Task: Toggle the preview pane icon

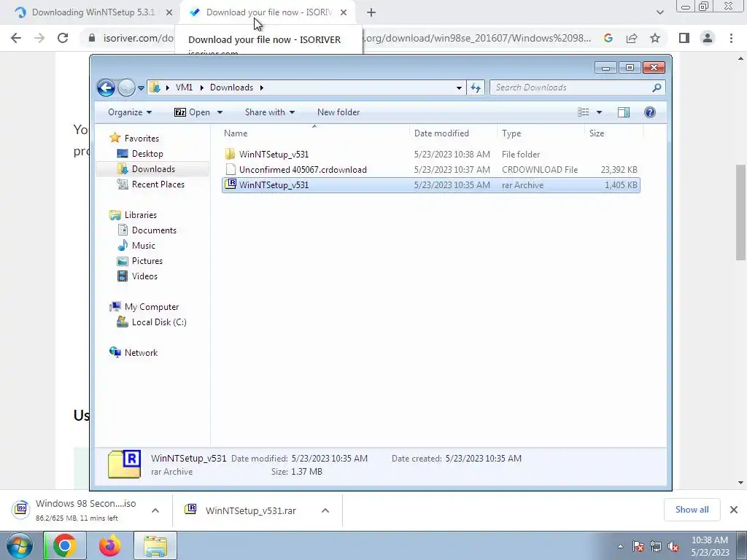Action: click(x=623, y=112)
